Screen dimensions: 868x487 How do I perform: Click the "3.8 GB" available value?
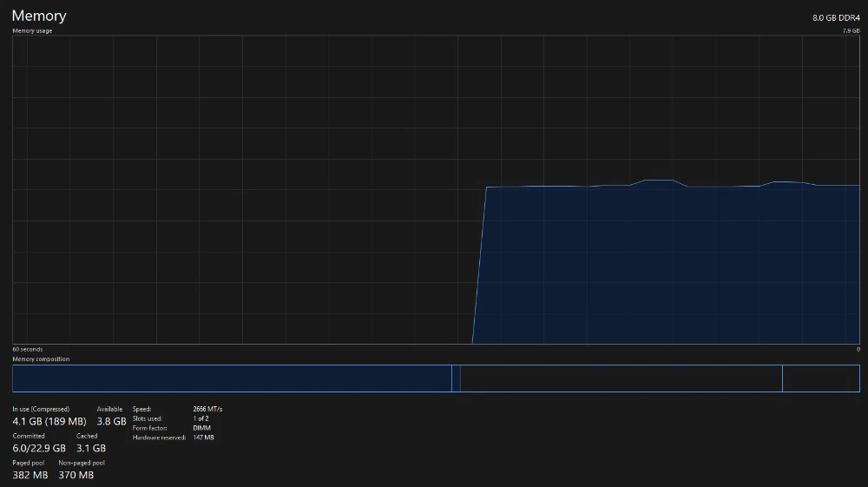(111, 421)
